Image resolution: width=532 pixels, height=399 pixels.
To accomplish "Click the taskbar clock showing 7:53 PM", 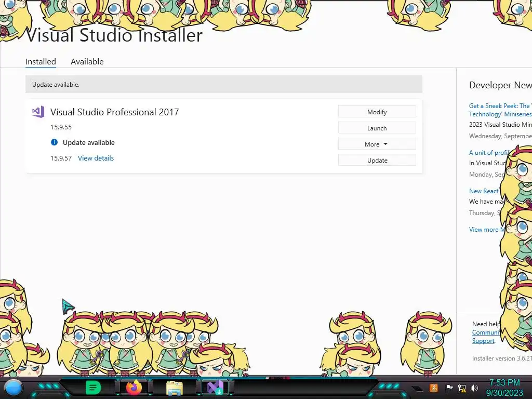I will (504, 388).
